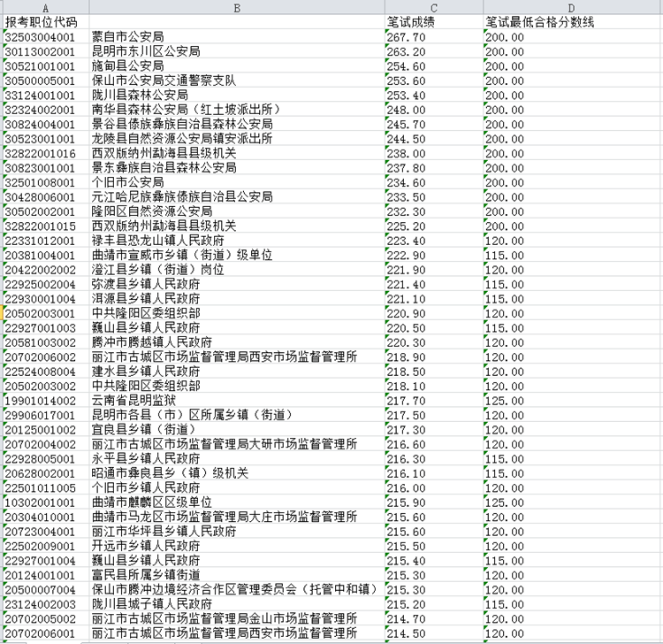The height and width of the screenshot is (644, 663).
Task: Select the 建水县乡镇人民政府 cell
Action: 237,372
